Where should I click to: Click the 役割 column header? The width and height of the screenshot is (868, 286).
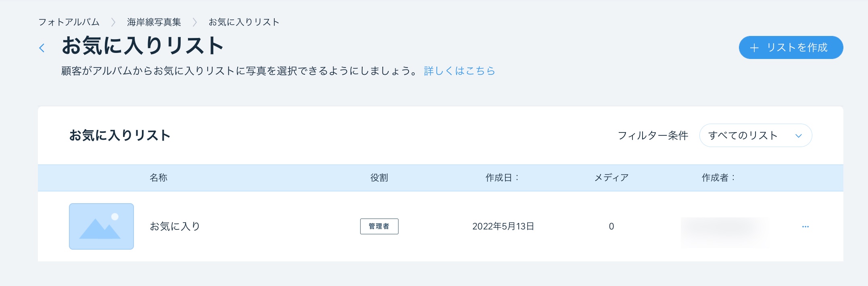tap(379, 178)
